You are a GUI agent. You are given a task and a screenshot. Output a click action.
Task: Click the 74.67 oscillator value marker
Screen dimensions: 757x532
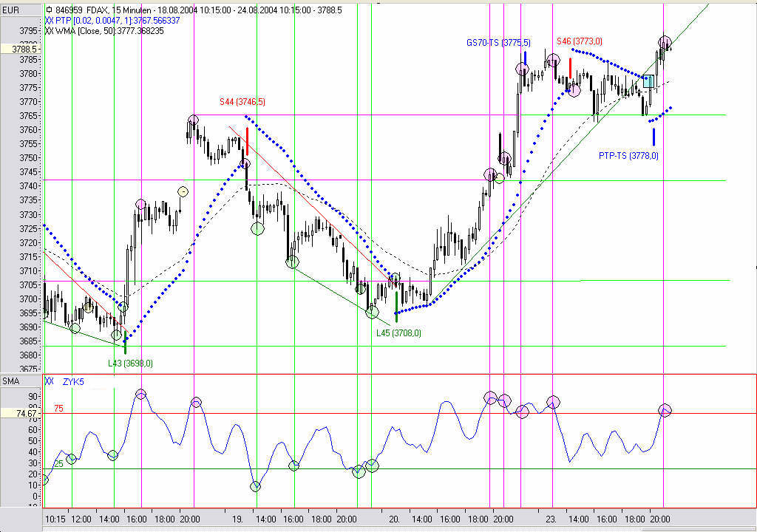pyautogui.click(x=21, y=414)
